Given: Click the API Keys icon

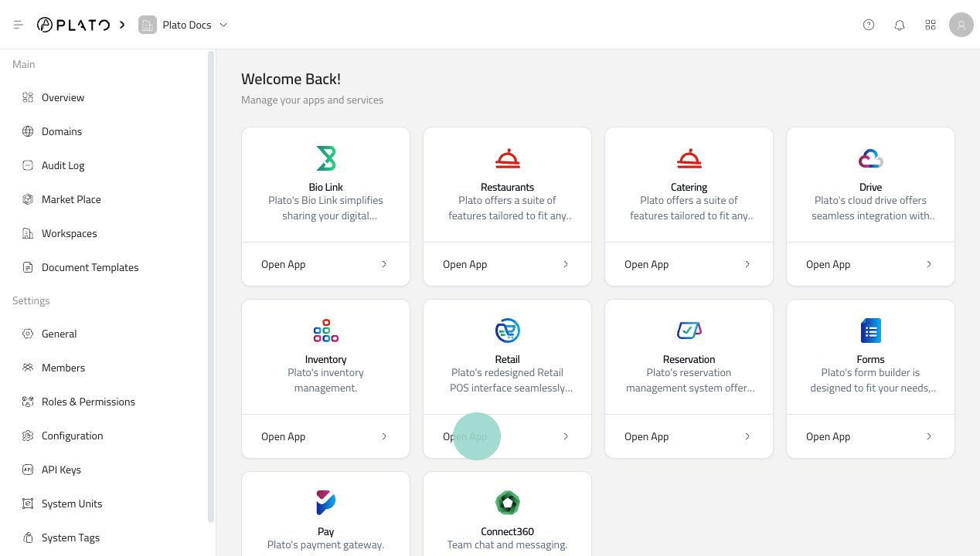Looking at the screenshot, I should (28, 470).
